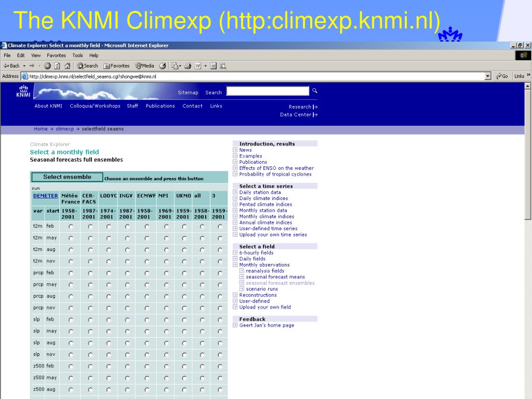Viewport: 532px width, 399px height.
Task: Select t2m may radio for ECMWF
Action: click(x=147, y=238)
